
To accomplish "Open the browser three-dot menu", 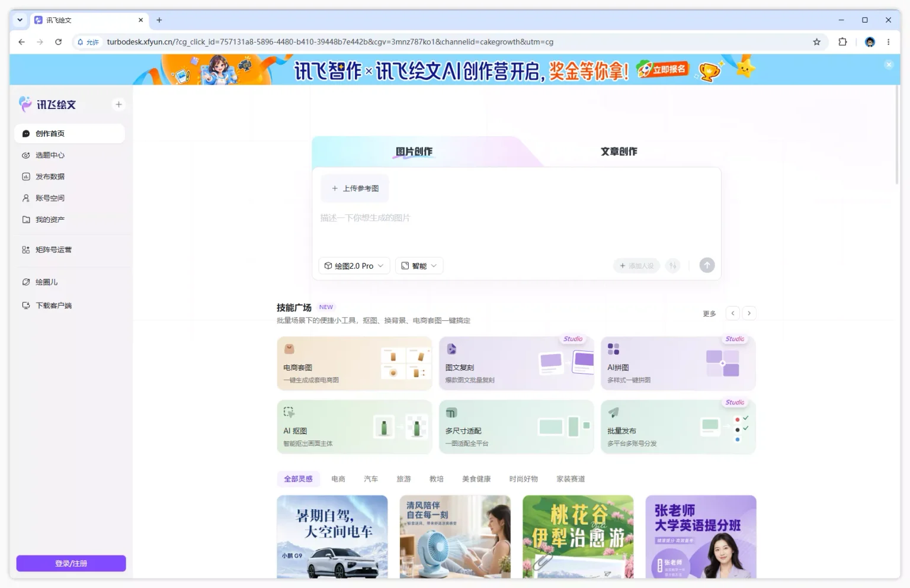I will [x=888, y=42].
